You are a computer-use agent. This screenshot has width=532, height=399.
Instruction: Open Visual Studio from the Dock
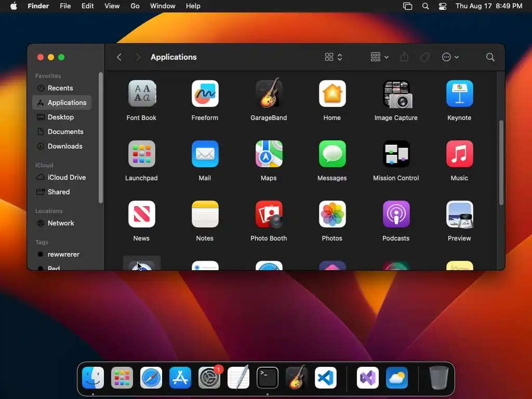pyautogui.click(x=368, y=378)
